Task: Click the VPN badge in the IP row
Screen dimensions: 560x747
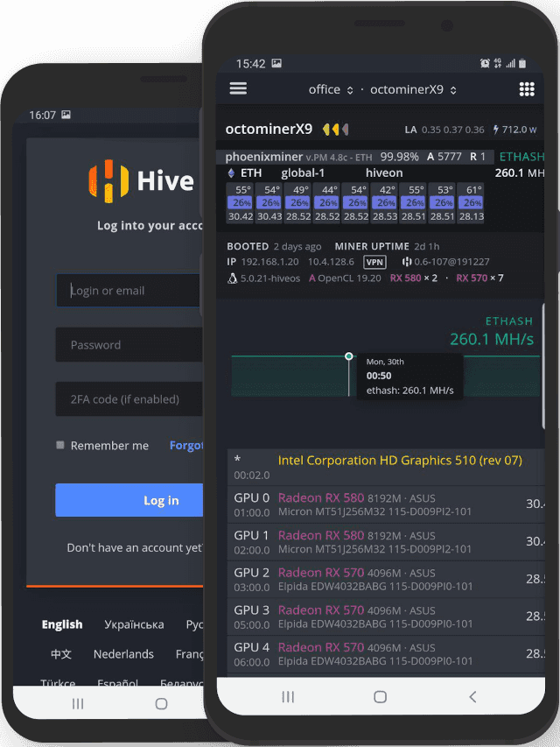Action: click(374, 262)
